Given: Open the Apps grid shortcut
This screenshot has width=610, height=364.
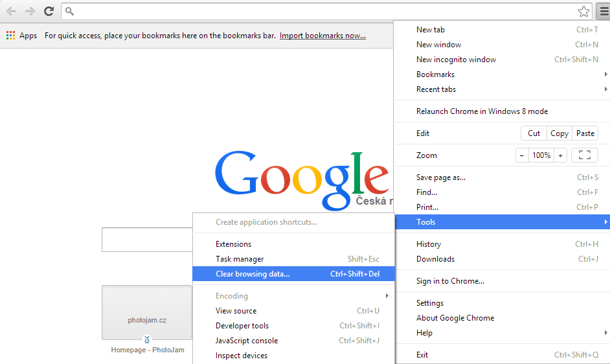Looking at the screenshot, I should coord(21,36).
